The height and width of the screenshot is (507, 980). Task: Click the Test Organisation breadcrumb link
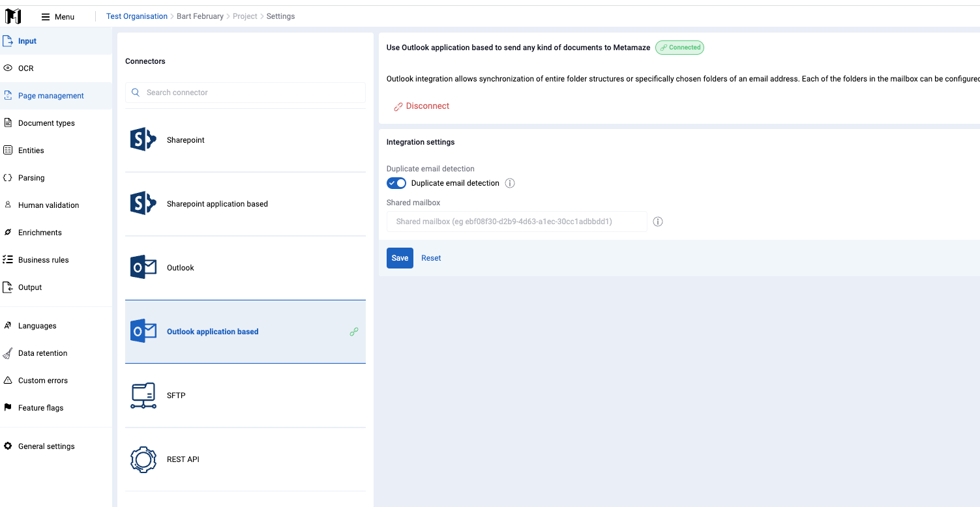point(137,16)
